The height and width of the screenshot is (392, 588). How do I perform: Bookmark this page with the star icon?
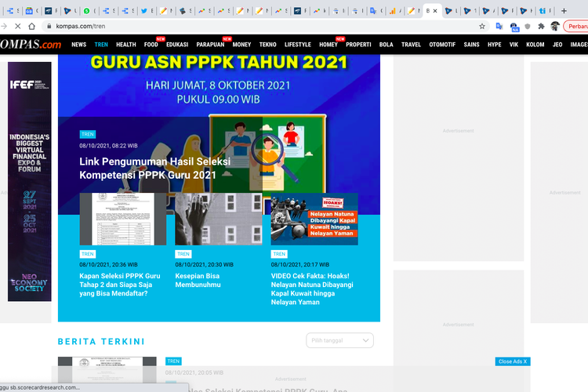coord(482,26)
